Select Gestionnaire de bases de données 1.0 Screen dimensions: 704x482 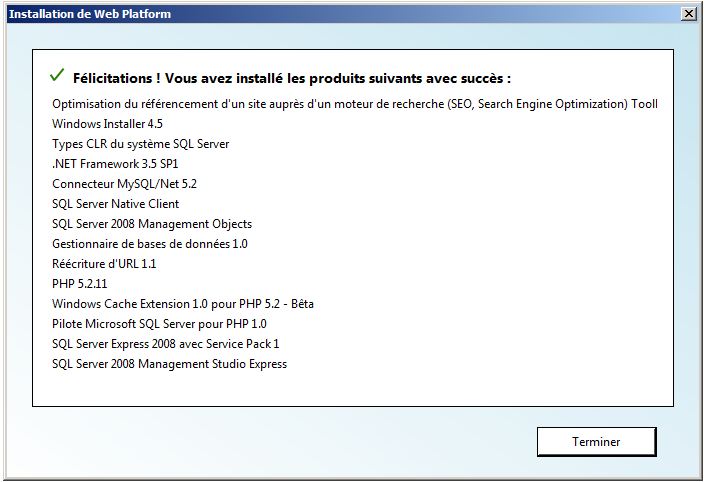tap(150, 244)
